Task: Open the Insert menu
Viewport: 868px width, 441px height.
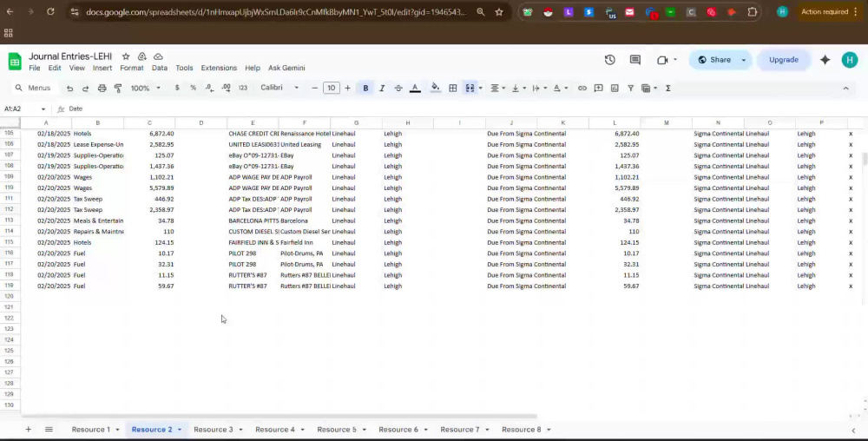Action: tap(102, 68)
